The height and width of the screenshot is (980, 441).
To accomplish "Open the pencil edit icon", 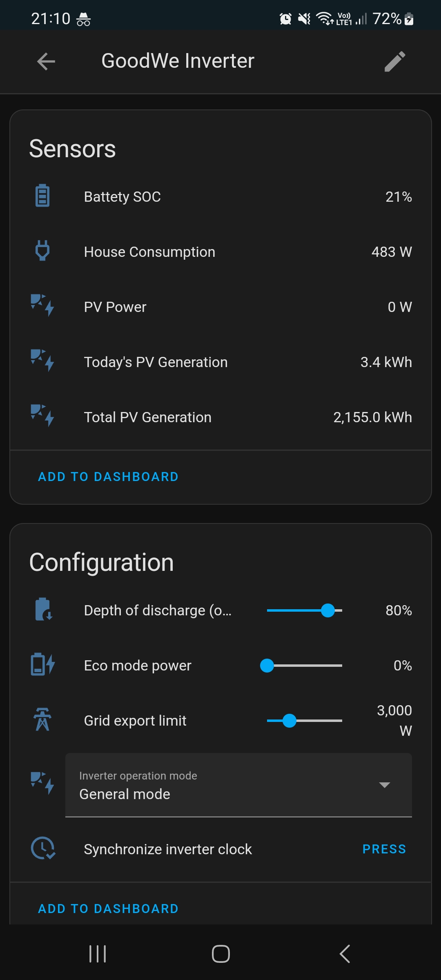I will [395, 62].
